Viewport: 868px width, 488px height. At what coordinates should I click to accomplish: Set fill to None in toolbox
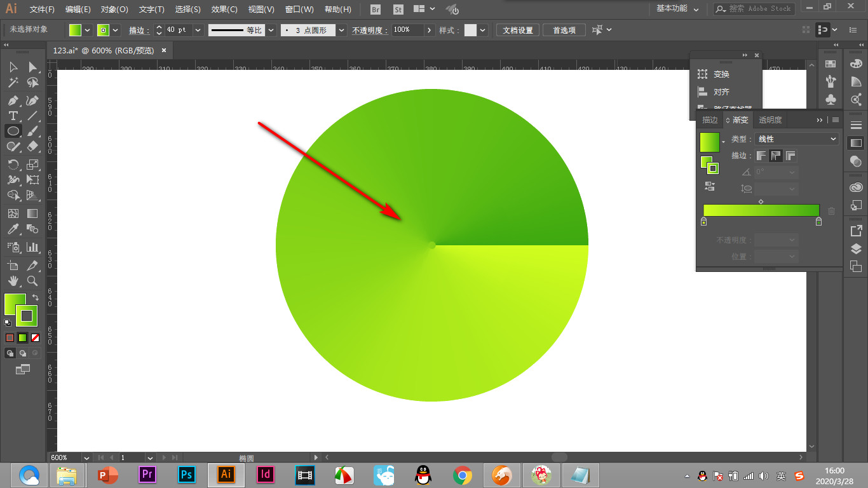(x=36, y=337)
